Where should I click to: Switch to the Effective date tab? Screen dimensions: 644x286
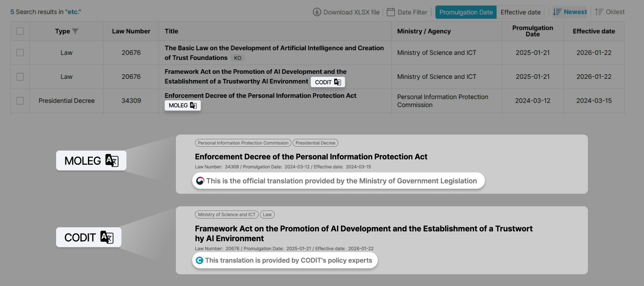pos(520,12)
